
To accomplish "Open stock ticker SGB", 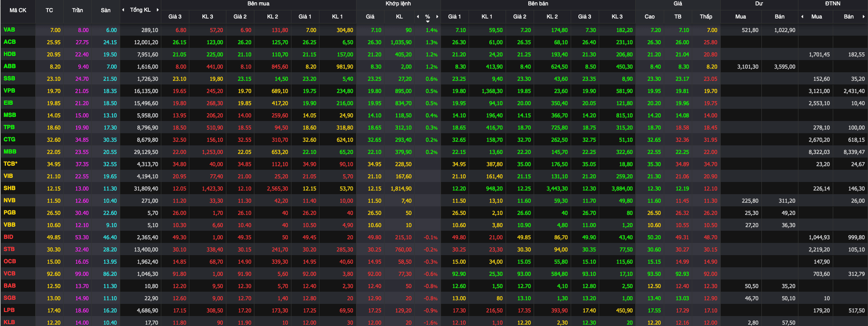I will [9, 298].
